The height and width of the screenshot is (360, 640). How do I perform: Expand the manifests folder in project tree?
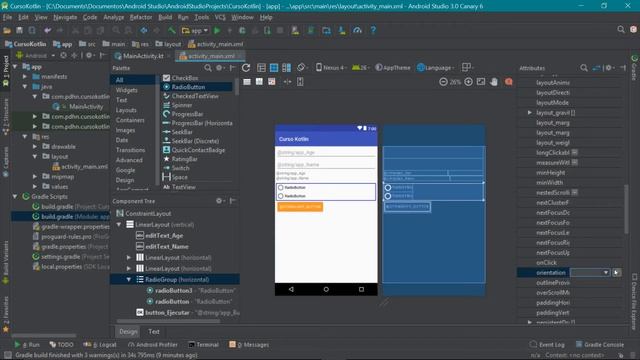[25, 77]
